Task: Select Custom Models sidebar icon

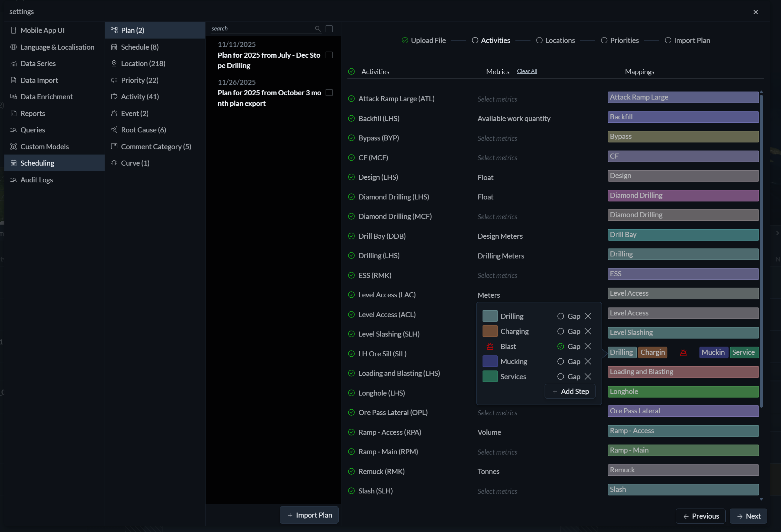Action: click(13, 146)
